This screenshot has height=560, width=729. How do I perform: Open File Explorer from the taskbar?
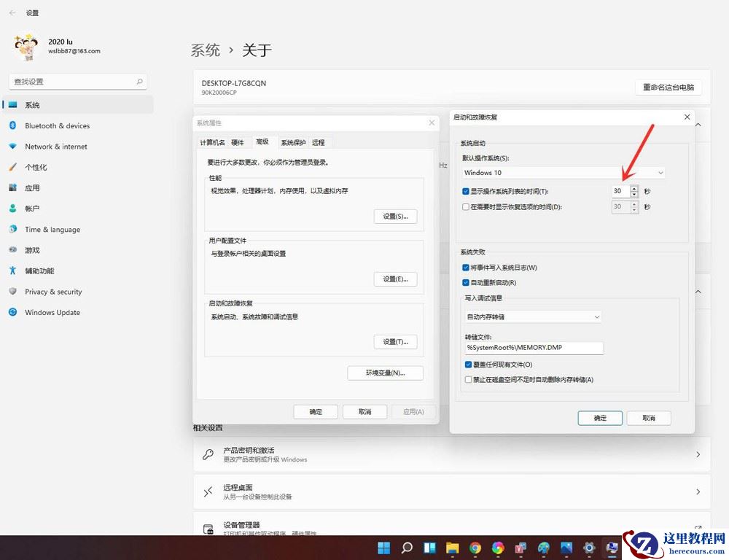point(453,547)
